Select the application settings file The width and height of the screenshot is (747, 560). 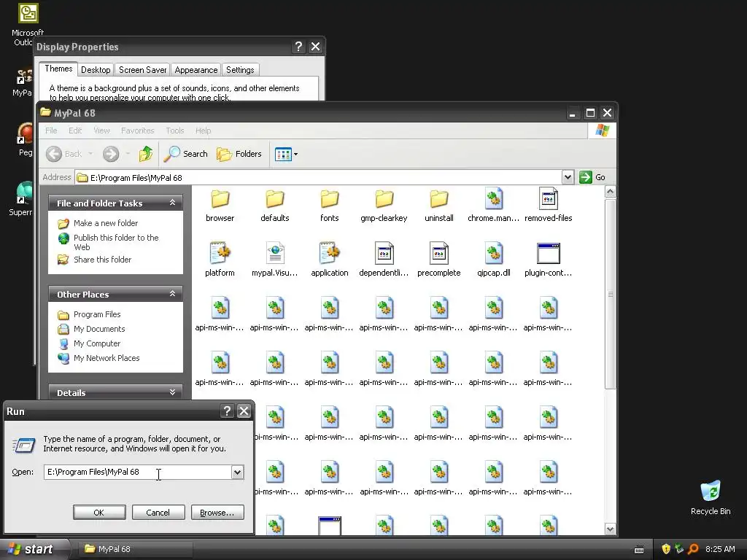coord(329,260)
